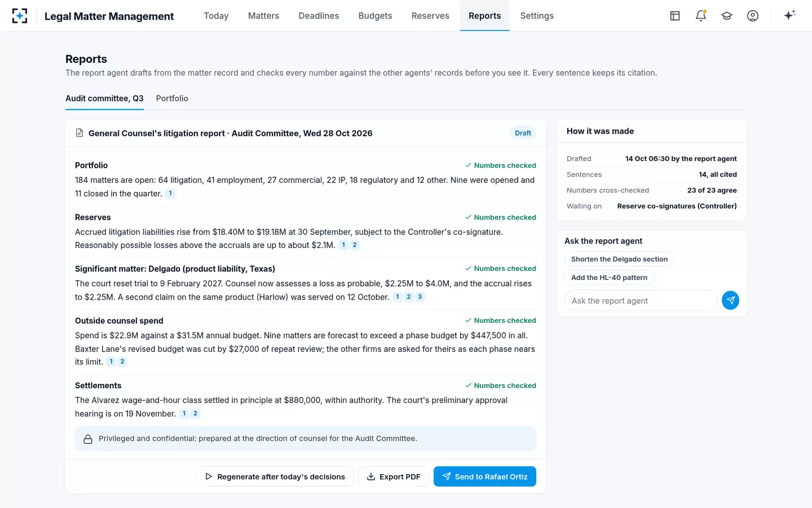Click the blue send message icon
812x508 pixels.
(730, 300)
